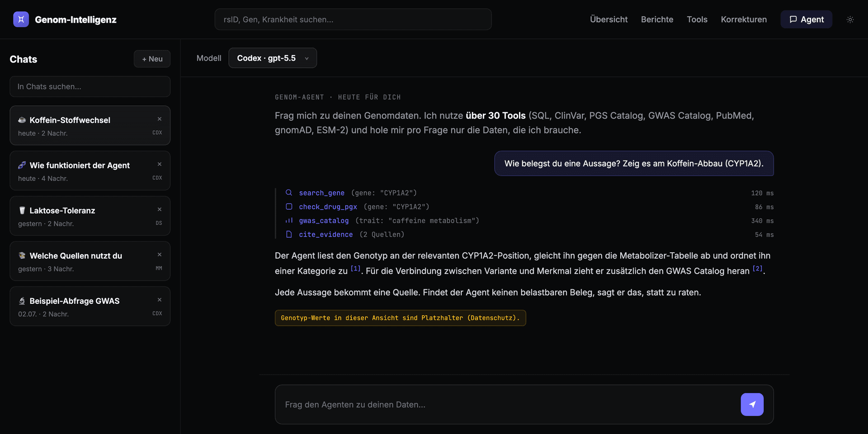Open citation reference [2]
This screenshot has height=434, width=868.
click(758, 269)
